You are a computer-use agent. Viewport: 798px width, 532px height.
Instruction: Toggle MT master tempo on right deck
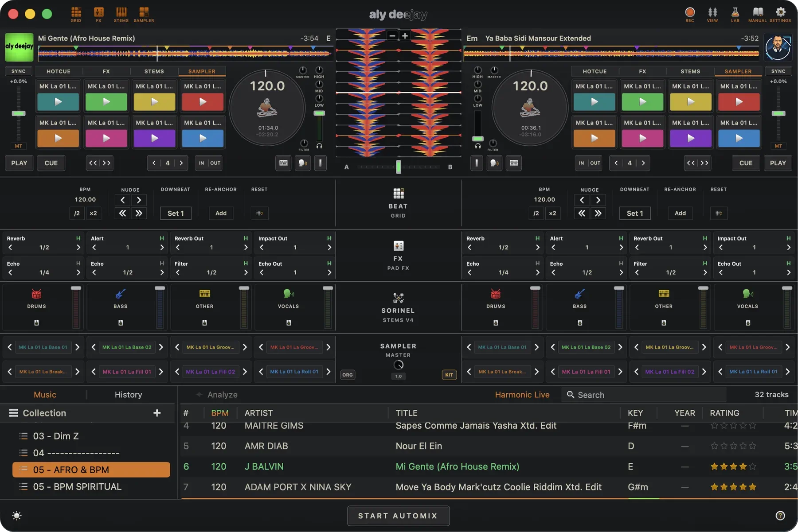point(778,146)
